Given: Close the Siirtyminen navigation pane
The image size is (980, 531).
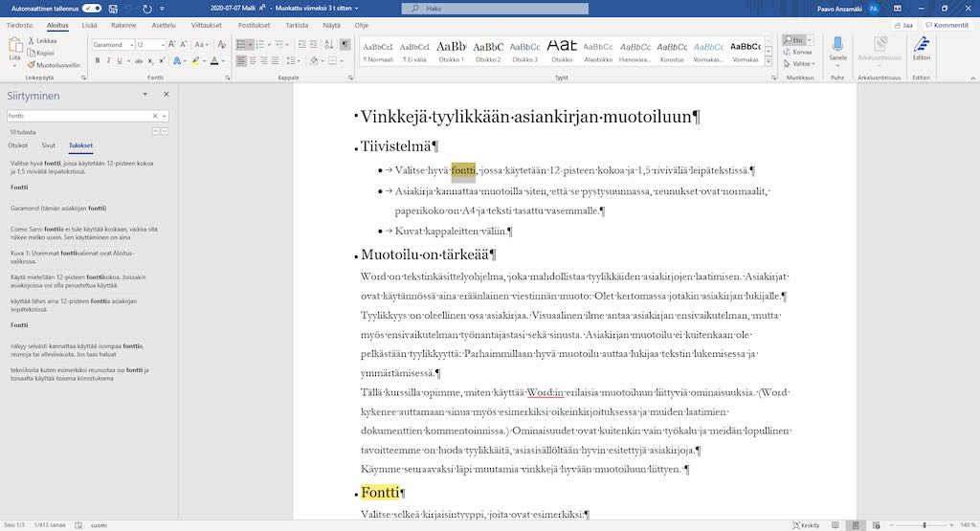Looking at the screenshot, I should pos(167,95).
